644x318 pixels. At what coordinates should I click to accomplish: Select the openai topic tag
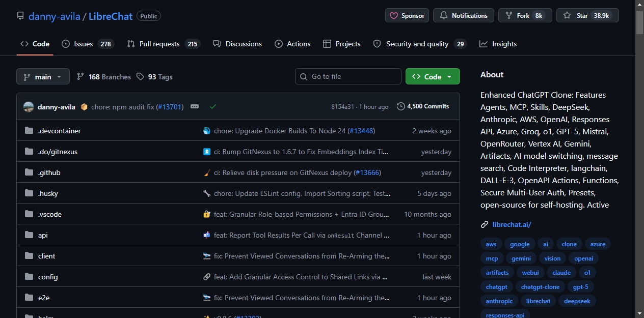pyautogui.click(x=584, y=258)
